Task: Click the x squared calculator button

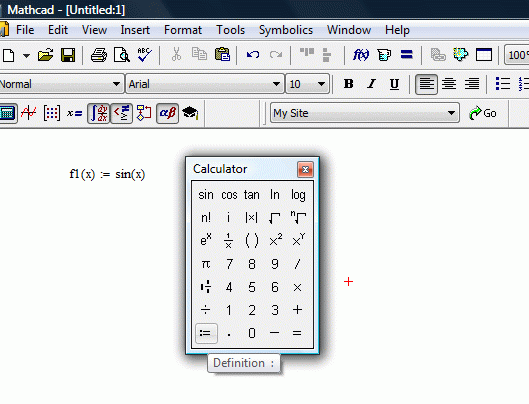Action: coord(275,240)
